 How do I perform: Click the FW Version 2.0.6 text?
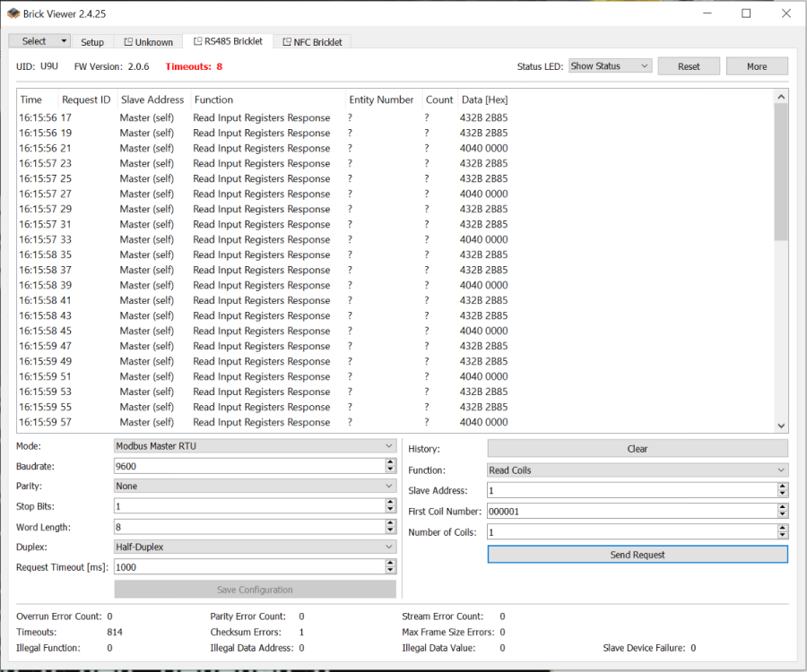[x=112, y=66]
